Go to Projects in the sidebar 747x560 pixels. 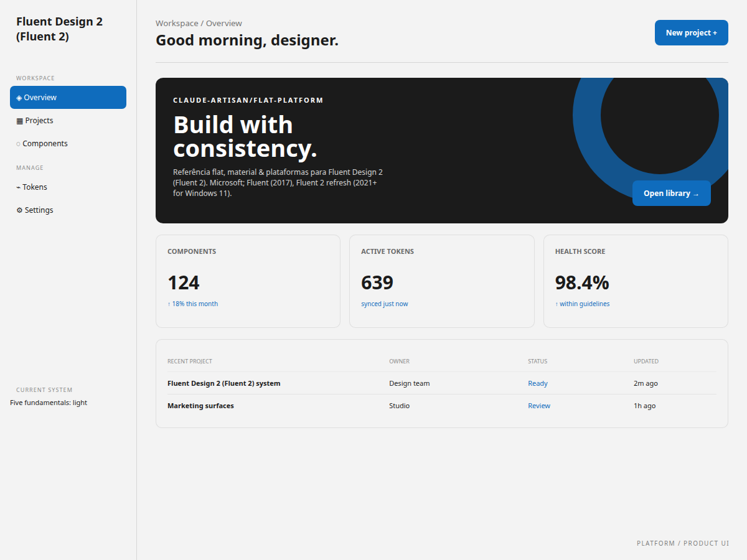click(x=68, y=120)
